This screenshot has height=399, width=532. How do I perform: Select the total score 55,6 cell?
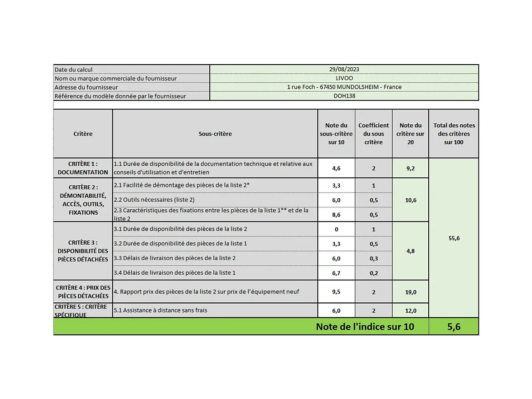[x=453, y=238]
